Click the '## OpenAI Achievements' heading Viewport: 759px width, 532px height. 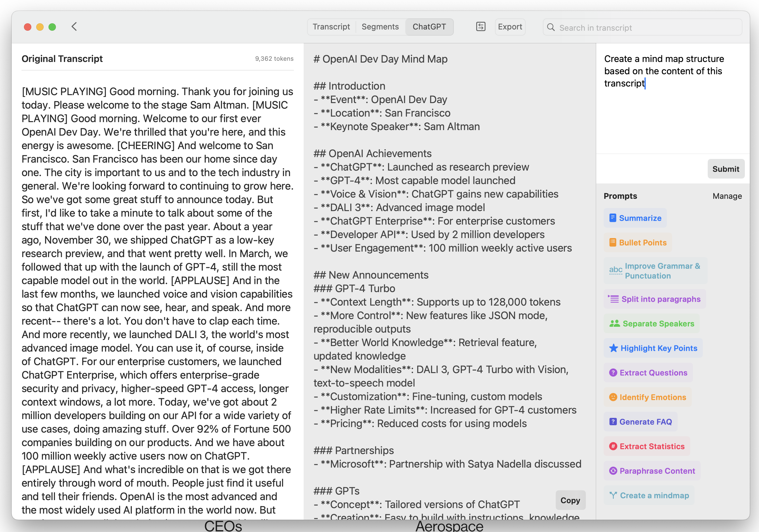[372, 153]
